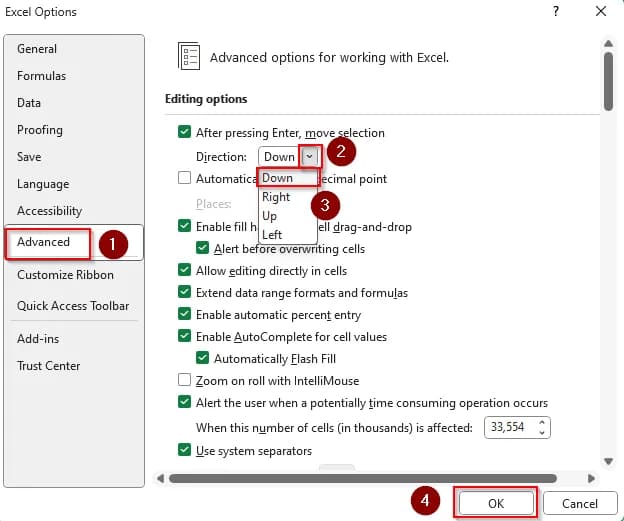Toggle Automatically Flash Fill
This screenshot has width=624, height=521.
203,358
